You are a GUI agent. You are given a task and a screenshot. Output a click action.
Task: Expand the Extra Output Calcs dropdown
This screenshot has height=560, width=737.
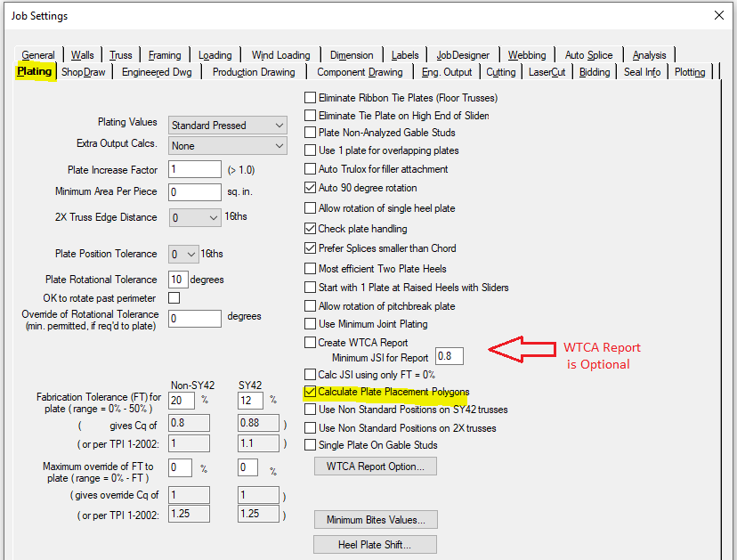[x=279, y=146]
